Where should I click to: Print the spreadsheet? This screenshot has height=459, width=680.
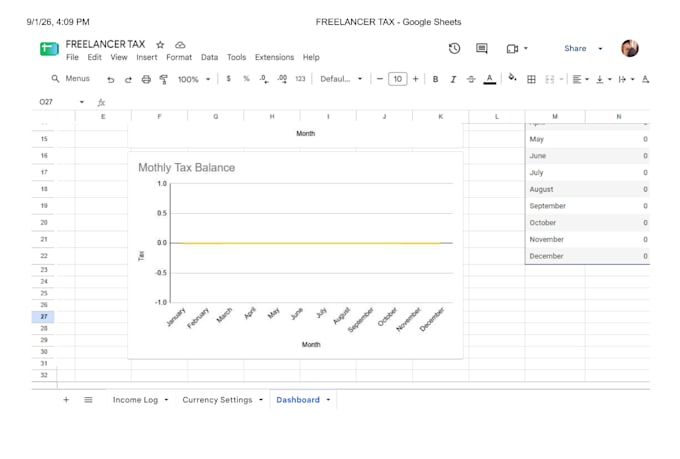[x=146, y=79]
